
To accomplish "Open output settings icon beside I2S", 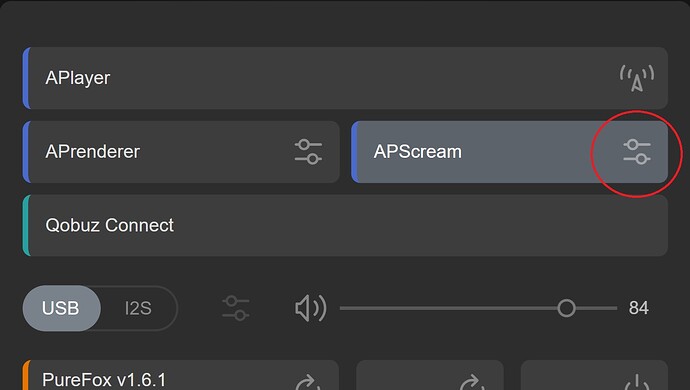I will pos(235,308).
